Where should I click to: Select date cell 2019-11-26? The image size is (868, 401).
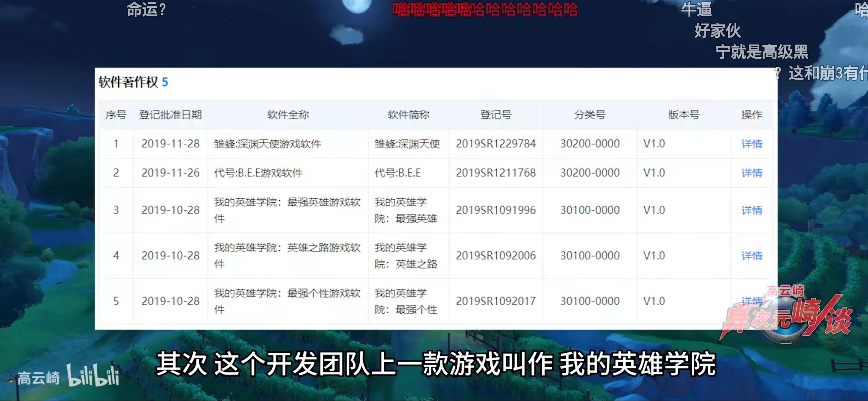click(x=170, y=173)
